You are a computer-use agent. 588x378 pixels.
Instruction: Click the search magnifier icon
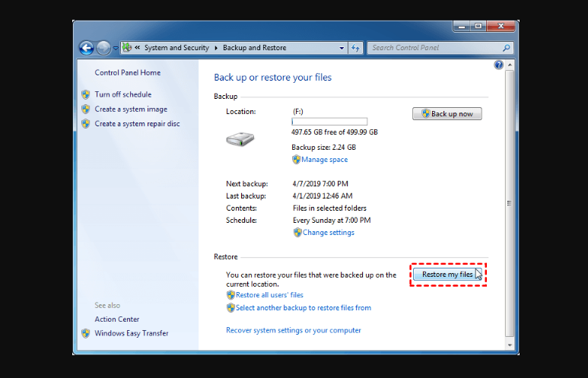pyautogui.click(x=507, y=48)
